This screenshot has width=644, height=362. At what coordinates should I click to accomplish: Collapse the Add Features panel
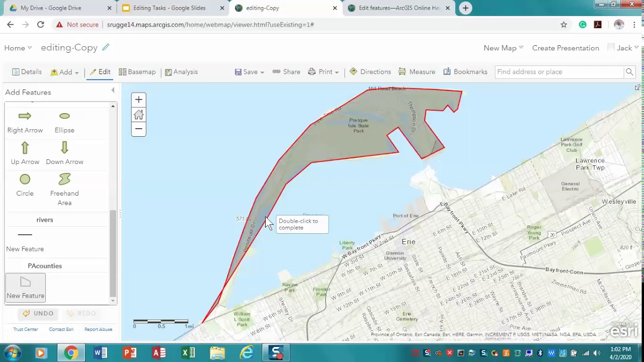[x=113, y=90]
